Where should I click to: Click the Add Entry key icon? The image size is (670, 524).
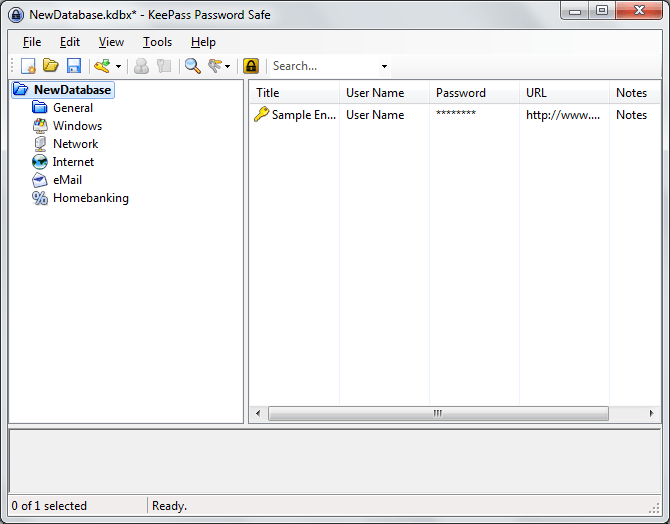click(x=101, y=66)
